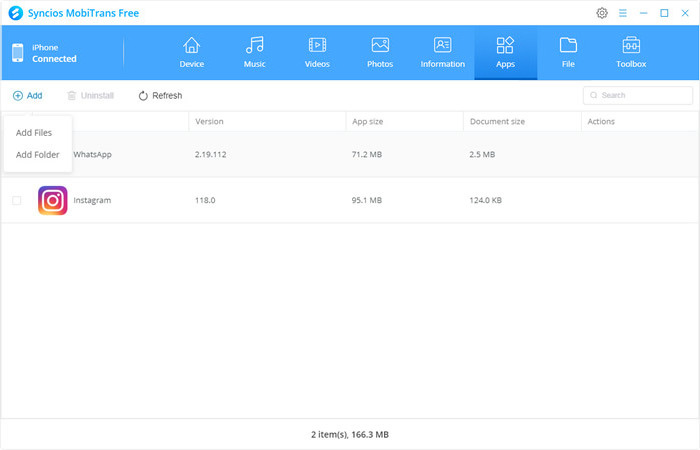Close the Syncios MobiTrans window
700x450 pixels.
[x=685, y=13]
